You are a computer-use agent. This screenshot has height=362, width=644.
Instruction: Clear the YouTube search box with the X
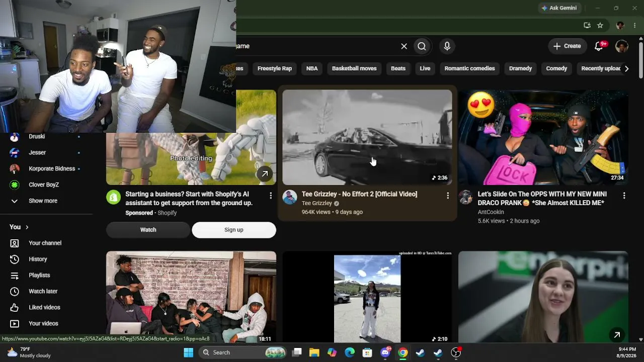point(404,46)
